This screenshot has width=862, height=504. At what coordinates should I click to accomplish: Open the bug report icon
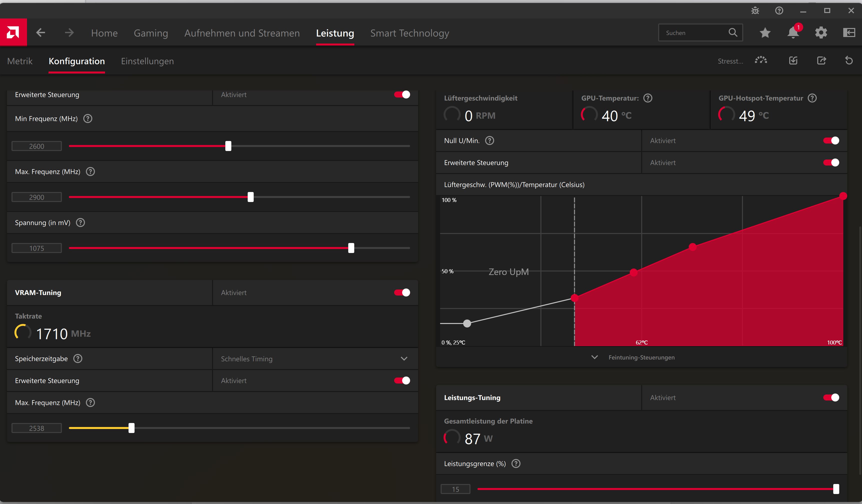tap(755, 10)
